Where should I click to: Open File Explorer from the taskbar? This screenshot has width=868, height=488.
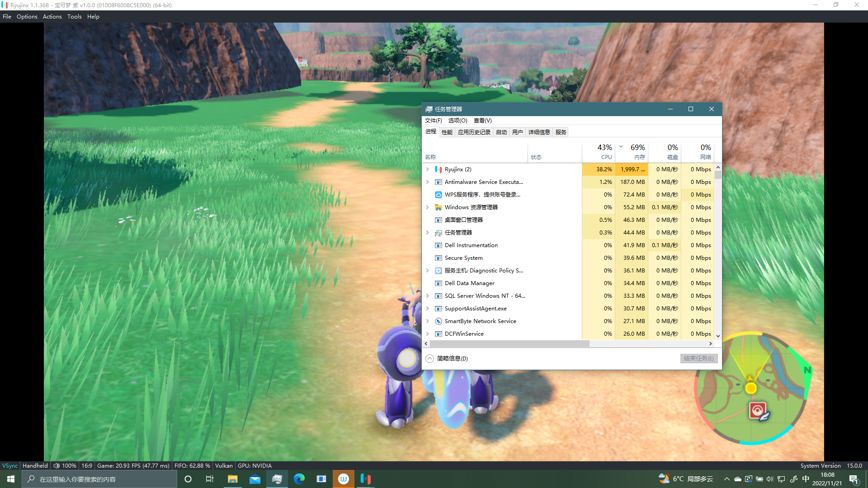[232, 479]
